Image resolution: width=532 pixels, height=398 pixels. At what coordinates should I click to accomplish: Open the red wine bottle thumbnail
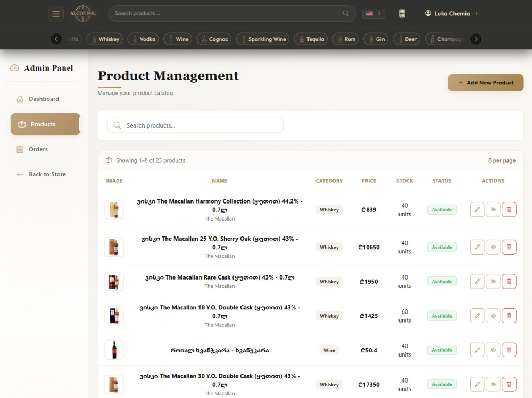114,350
